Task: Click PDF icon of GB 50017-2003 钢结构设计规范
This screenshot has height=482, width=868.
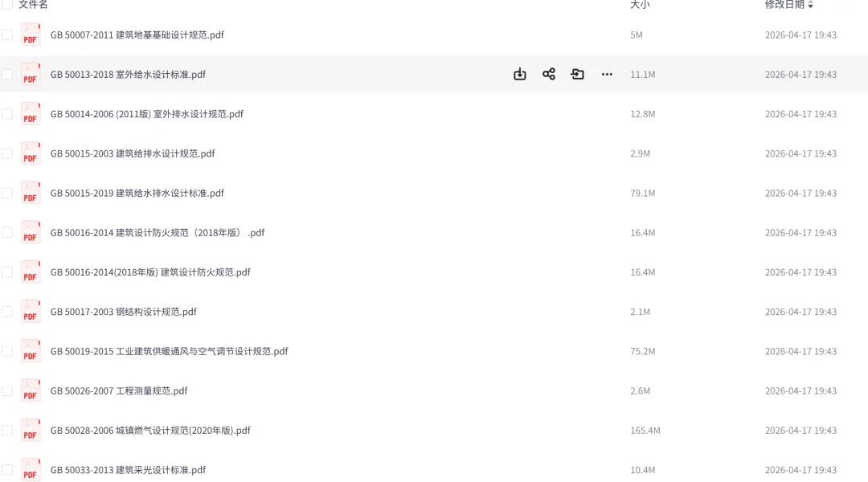Action: point(31,312)
